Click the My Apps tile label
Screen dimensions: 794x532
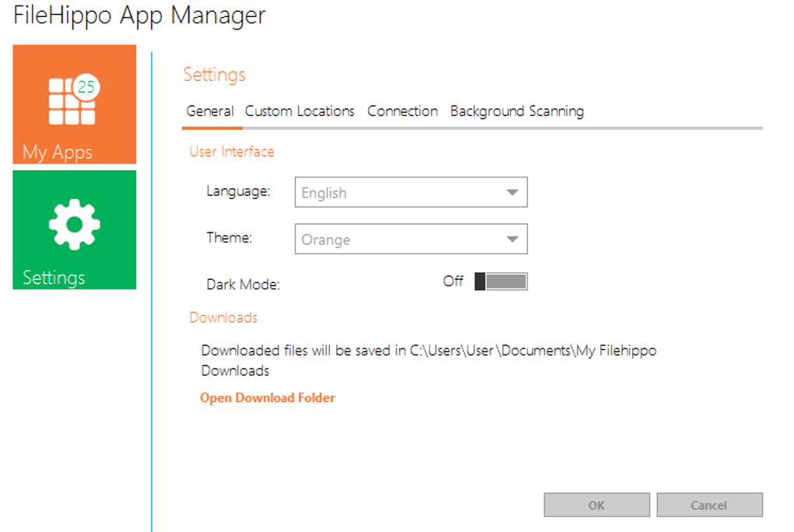[x=58, y=152]
